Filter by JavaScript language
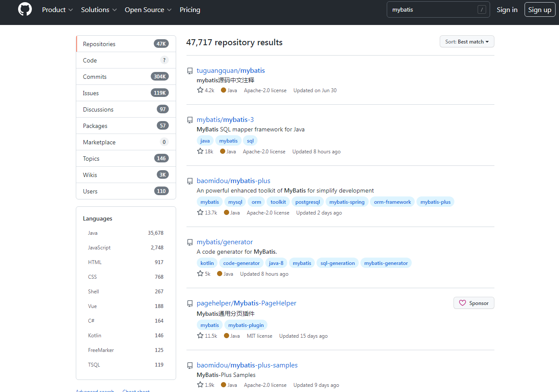This screenshot has width=559, height=392. point(126,248)
